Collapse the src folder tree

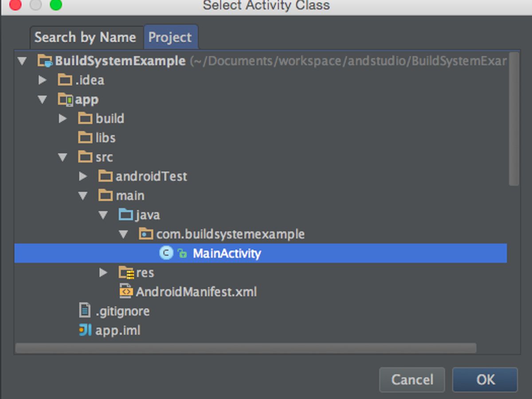[63, 157]
